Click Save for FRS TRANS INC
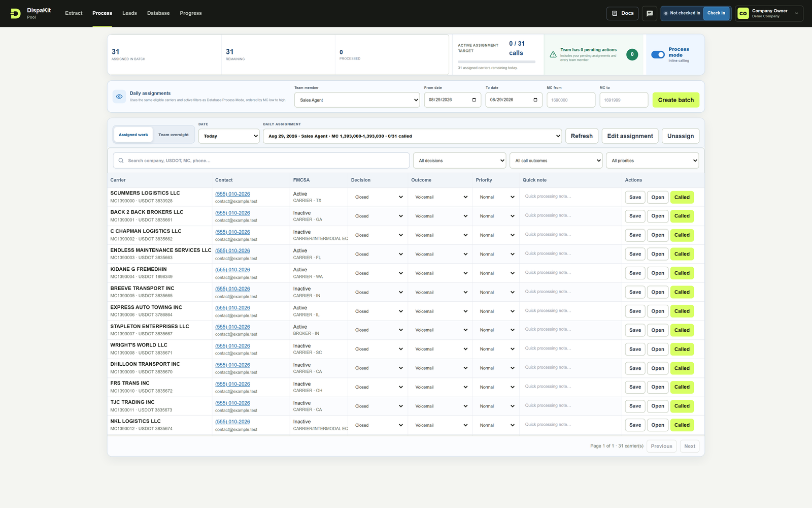This screenshot has height=508, width=812. (x=635, y=387)
